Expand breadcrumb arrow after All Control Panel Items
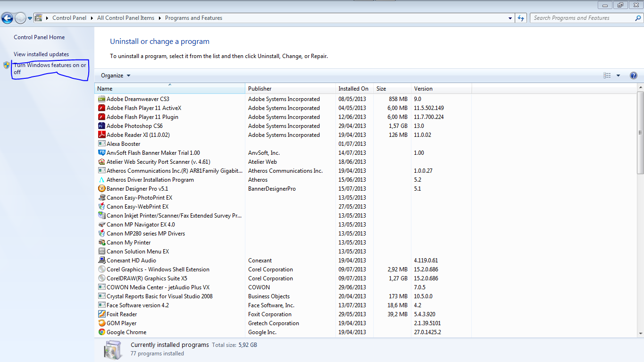 (x=159, y=18)
